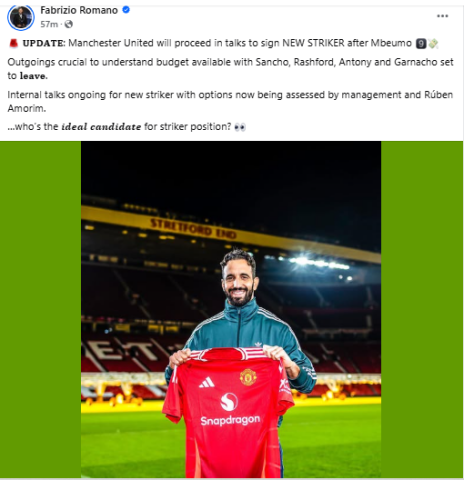Click the eyes emoji after striker position
Screen dimensions: 464x480
tap(240, 127)
